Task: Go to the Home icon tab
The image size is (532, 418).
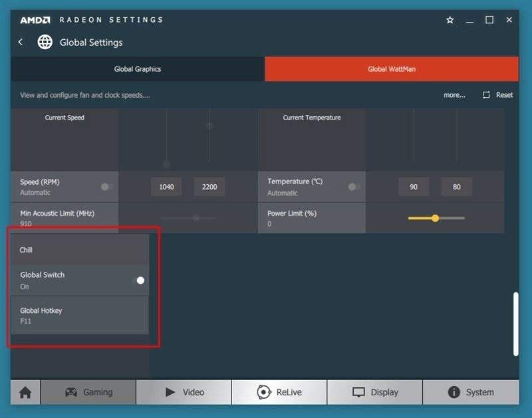Action: pos(25,392)
